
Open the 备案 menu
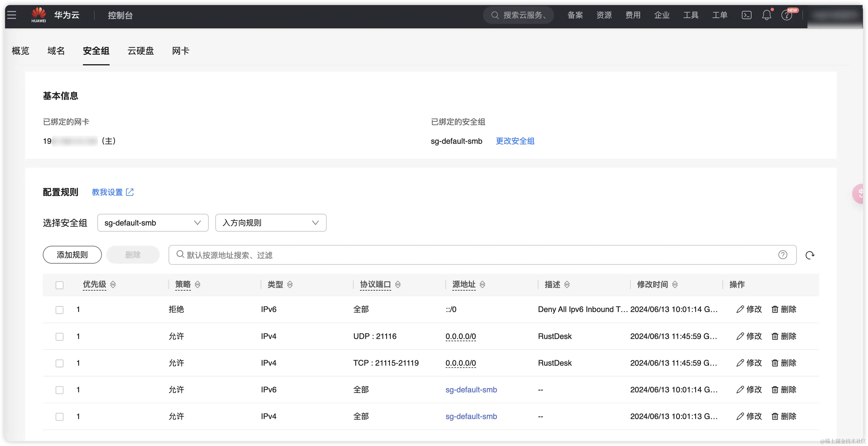click(575, 15)
